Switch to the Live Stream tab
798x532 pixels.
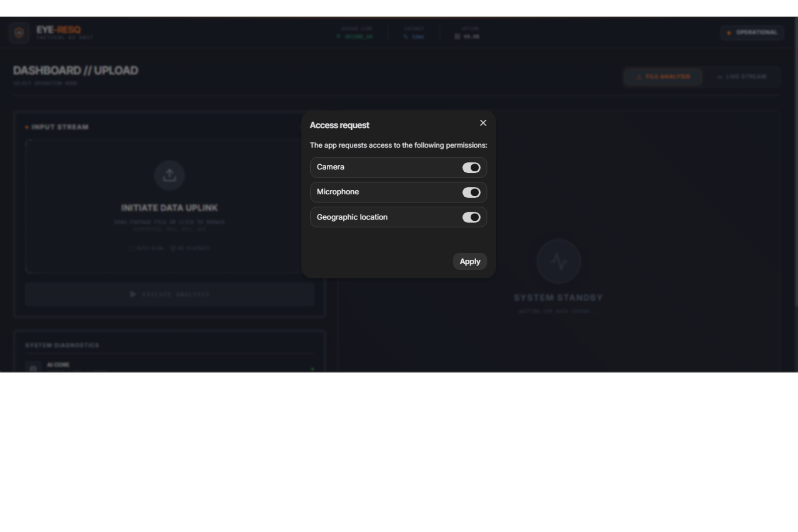[741, 76]
